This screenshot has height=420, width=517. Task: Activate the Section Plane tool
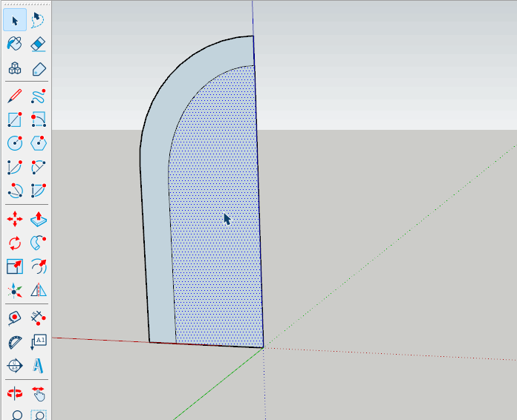pyautogui.click(x=15, y=366)
